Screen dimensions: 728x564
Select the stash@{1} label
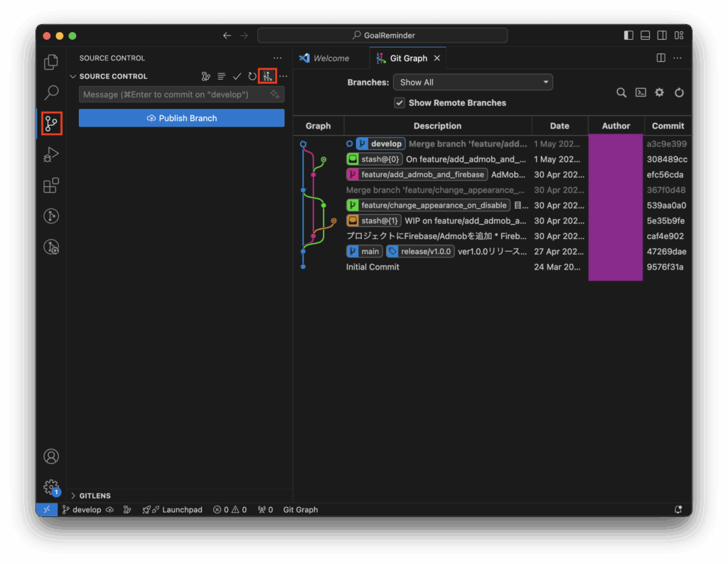coord(373,220)
